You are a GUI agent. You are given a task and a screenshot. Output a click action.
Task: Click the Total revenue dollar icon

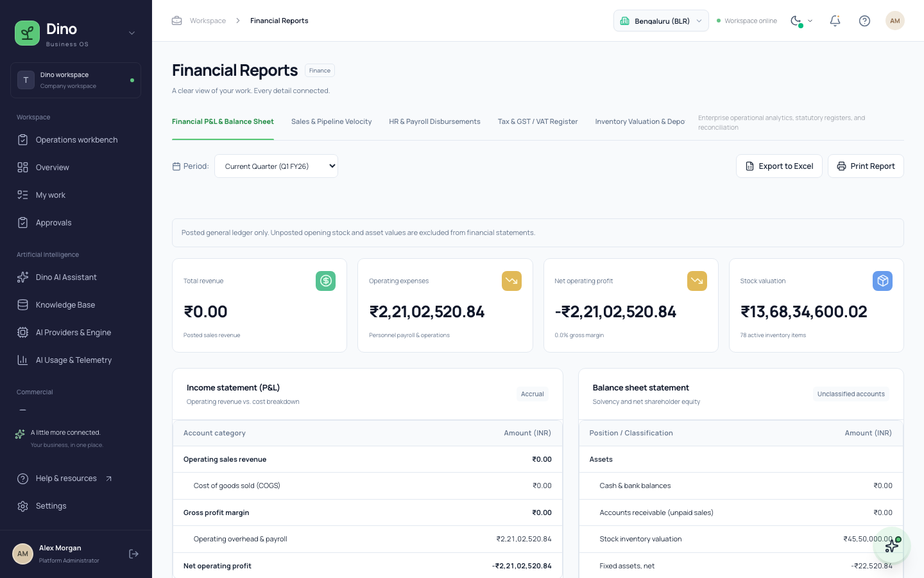coord(325,281)
